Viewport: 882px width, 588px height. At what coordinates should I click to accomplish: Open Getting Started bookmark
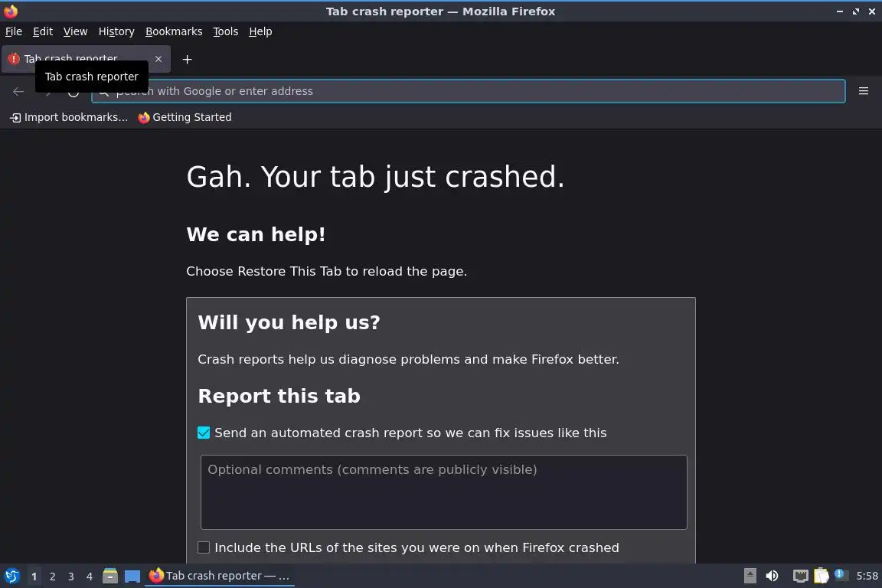pos(185,117)
